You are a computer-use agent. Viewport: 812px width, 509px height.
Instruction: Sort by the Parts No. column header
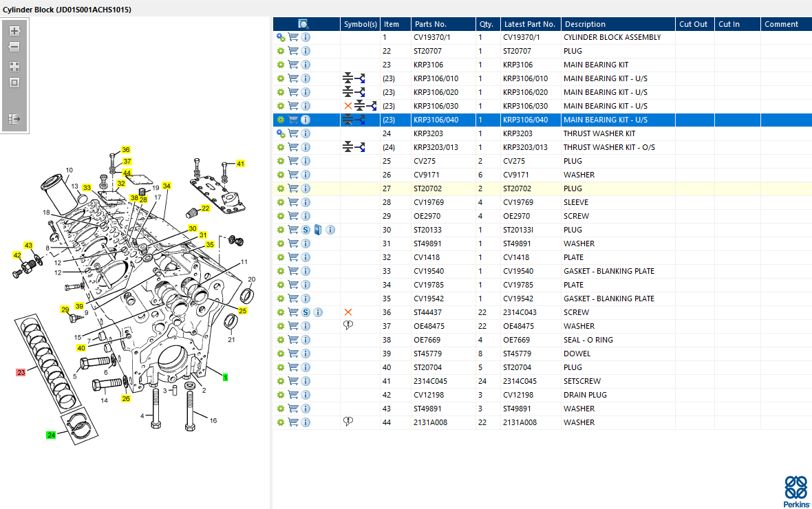(430, 24)
